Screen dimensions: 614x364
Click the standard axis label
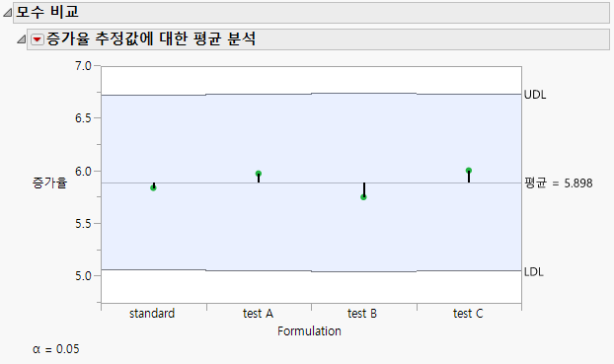pos(152,314)
